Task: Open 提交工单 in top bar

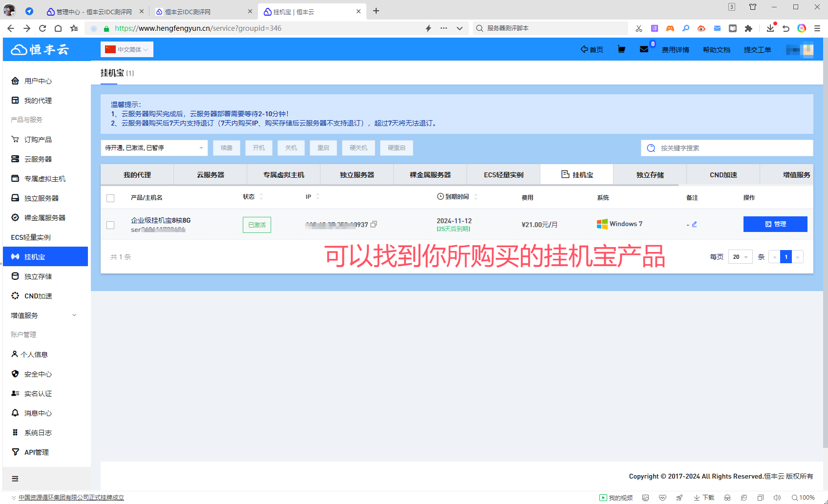Action: 758,50
